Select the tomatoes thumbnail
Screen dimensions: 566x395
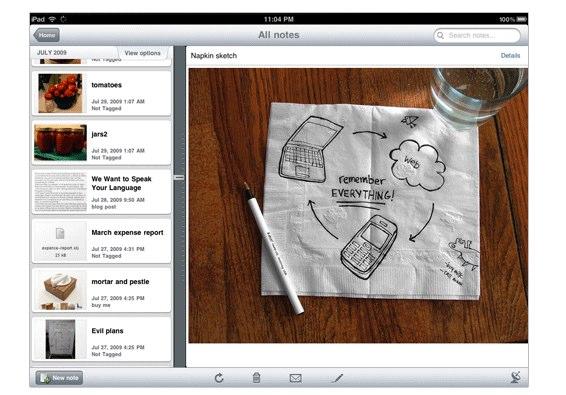pos(60,93)
